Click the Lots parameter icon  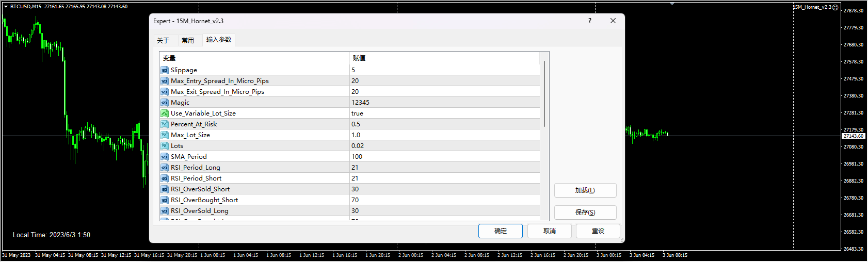pyautogui.click(x=165, y=146)
